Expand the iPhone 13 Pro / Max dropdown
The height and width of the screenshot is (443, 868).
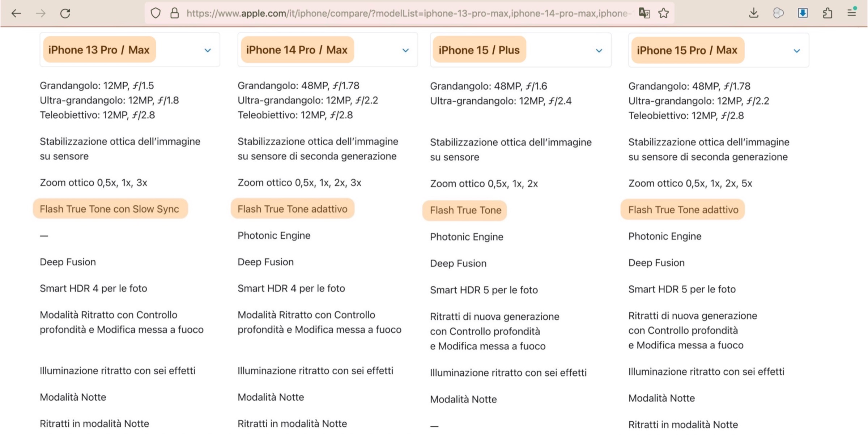(x=207, y=50)
